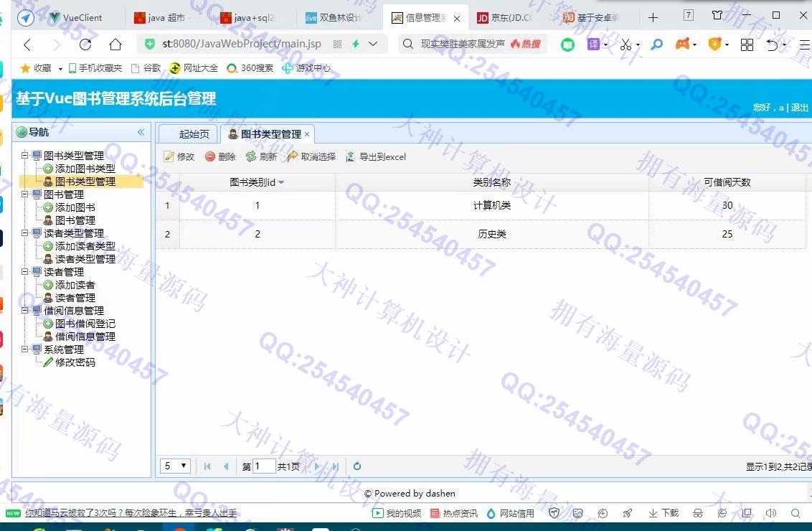The image size is (812, 531).
Task: Reload table with pagination refresh icon
Action: pyautogui.click(x=357, y=466)
